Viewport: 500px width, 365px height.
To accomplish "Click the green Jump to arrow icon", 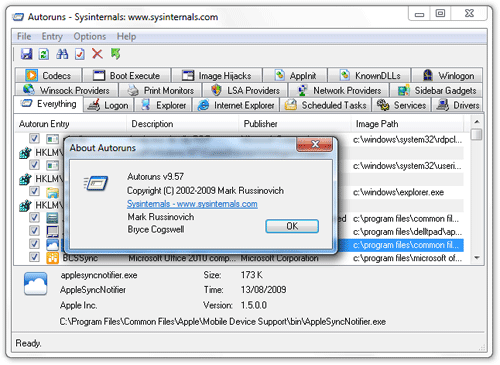I will pos(116,54).
